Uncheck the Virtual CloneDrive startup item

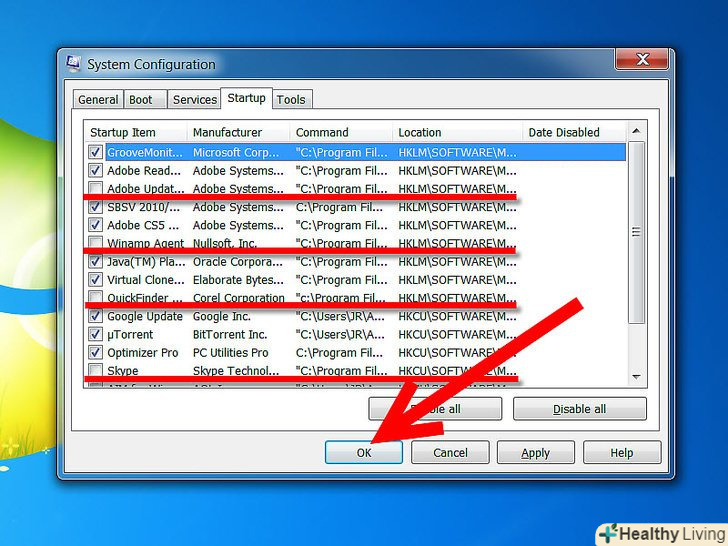pyautogui.click(x=95, y=280)
